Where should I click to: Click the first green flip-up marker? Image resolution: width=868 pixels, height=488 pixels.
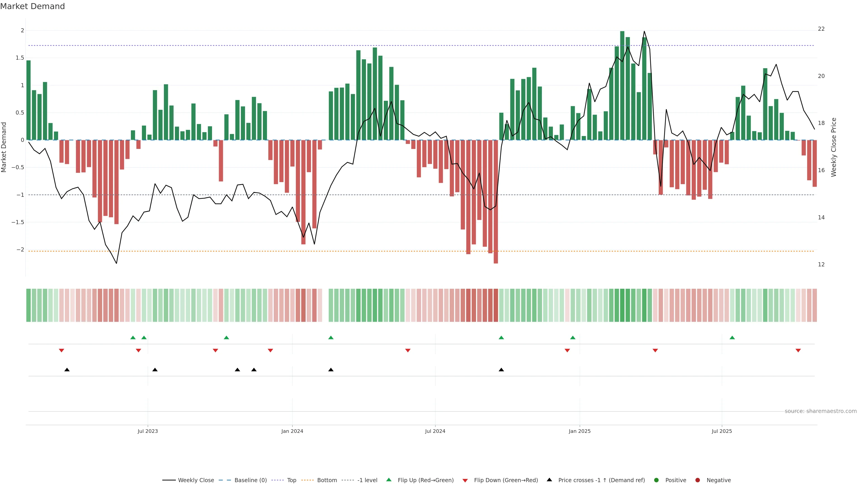click(133, 338)
